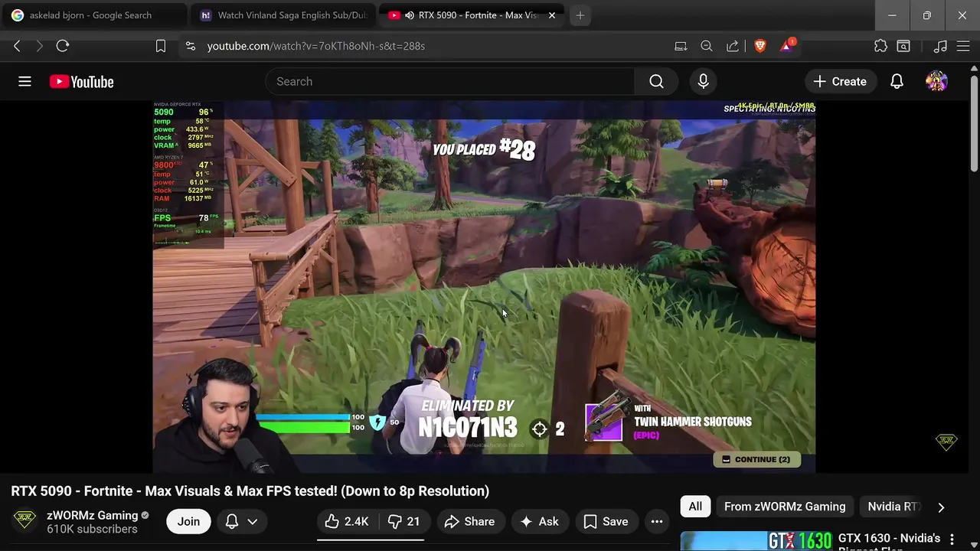The height and width of the screenshot is (551, 980).
Task: Close the RTX 5090 Fortnite tab
Action: tap(552, 15)
